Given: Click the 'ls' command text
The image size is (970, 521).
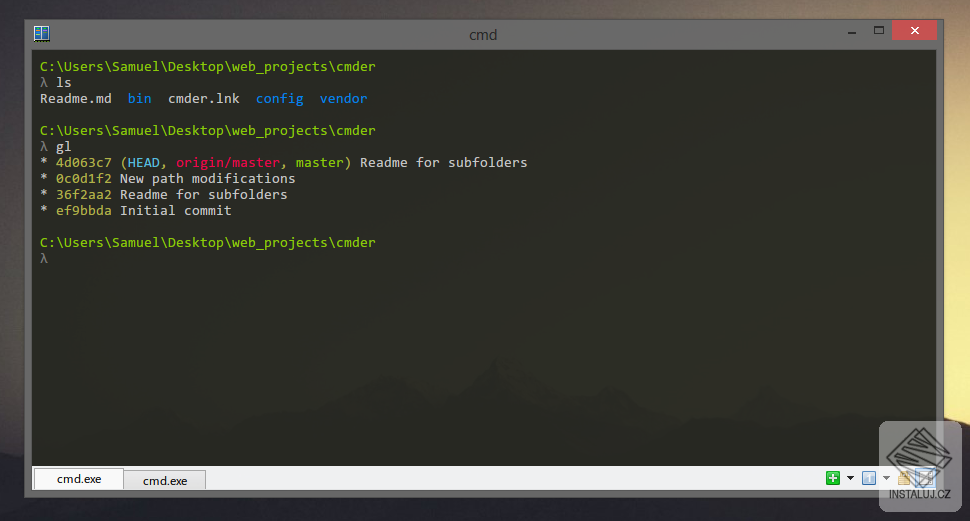Looking at the screenshot, I should (x=64, y=82).
